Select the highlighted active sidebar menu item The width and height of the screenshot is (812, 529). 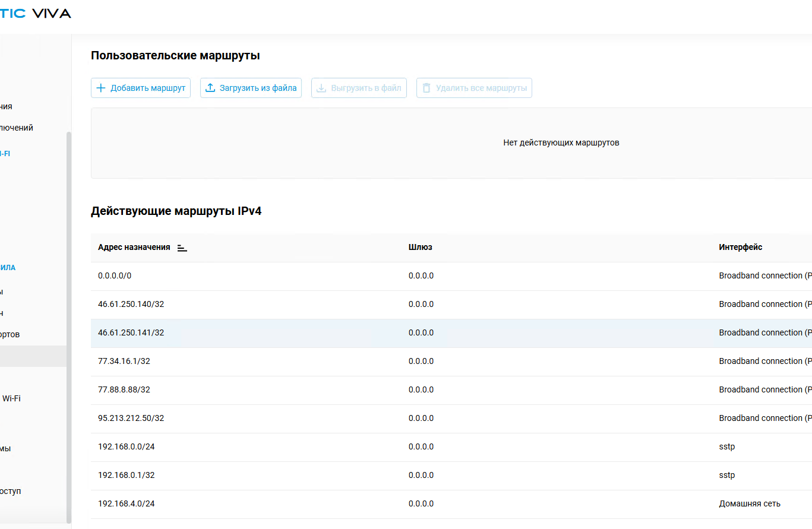pos(33,356)
